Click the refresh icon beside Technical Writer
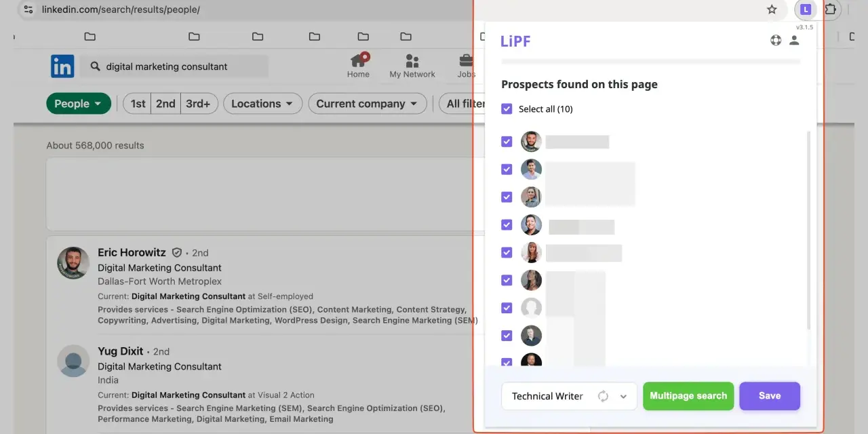The height and width of the screenshot is (434, 868). coord(603,396)
